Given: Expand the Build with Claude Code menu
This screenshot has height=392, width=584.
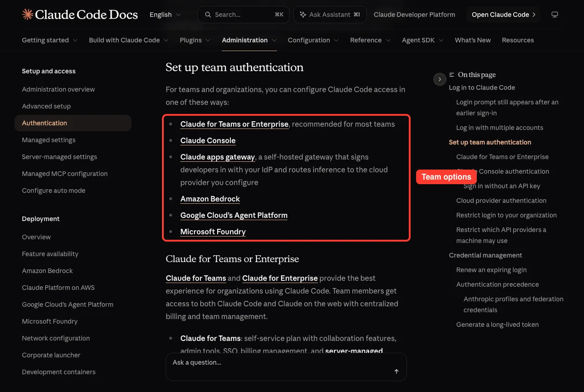Looking at the screenshot, I should [x=129, y=40].
